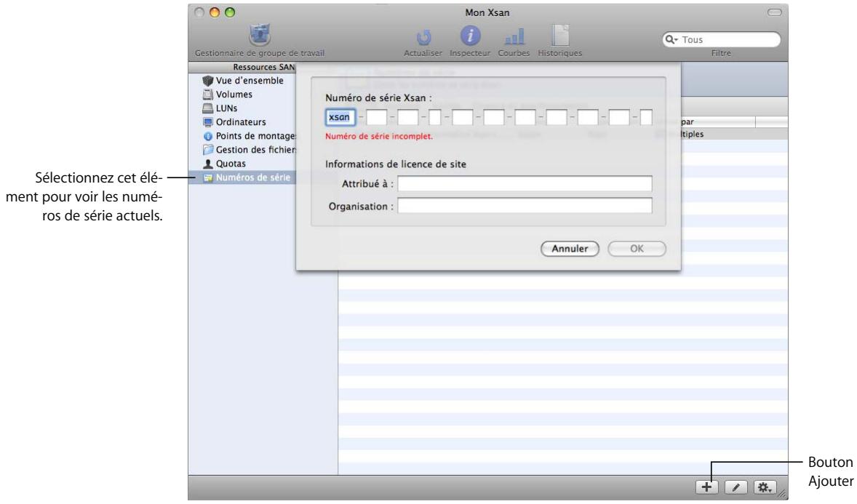
Task: Click the pencil edit button
Action: 736,487
